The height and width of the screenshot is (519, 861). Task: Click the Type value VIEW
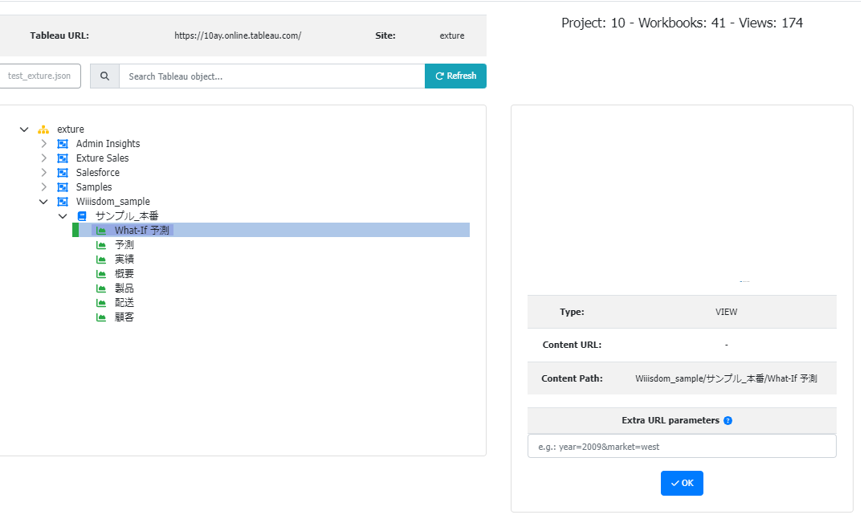click(x=726, y=312)
